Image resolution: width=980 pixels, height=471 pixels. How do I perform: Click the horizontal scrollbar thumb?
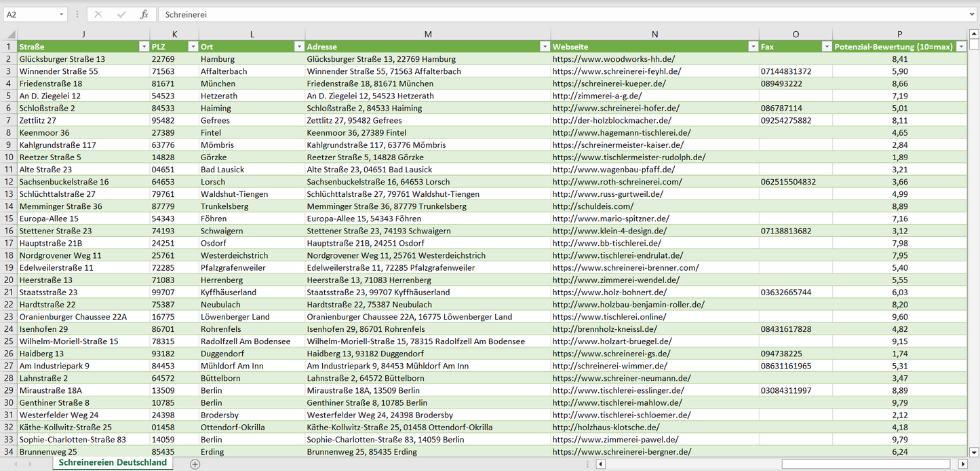[x=868, y=464]
